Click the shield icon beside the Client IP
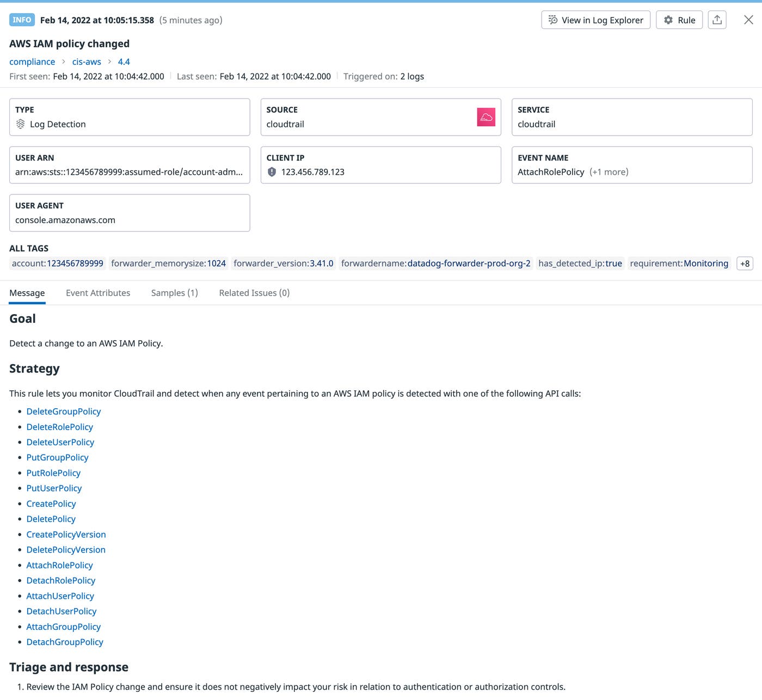The image size is (762, 700). (272, 172)
